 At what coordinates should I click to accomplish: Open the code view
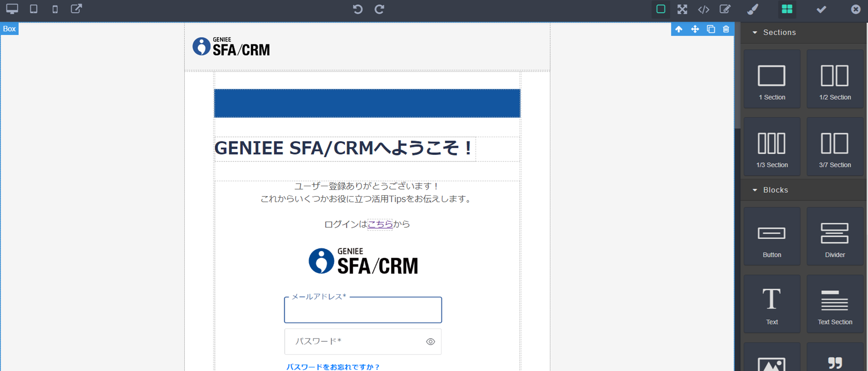(704, 9)
